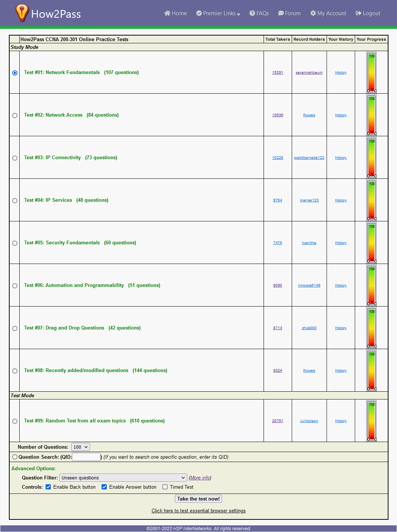Check the Timed Test checkbox
Screen dimensions: 397x532
[x=165, y=487]
